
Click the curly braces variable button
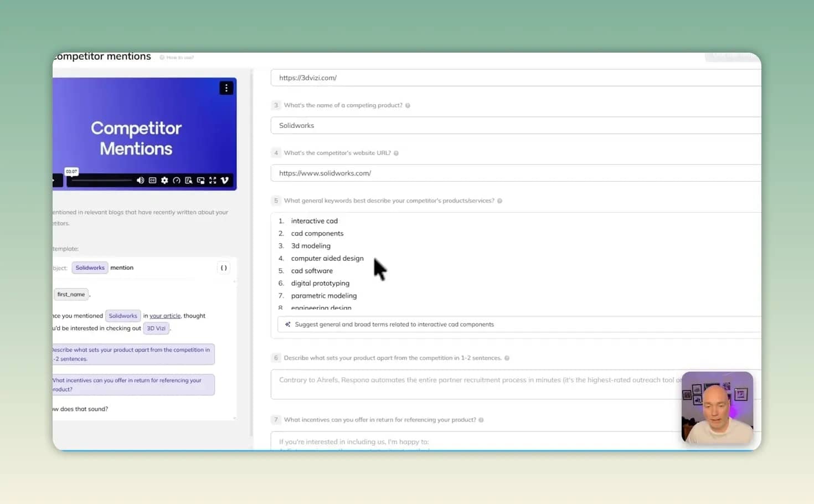[224, 268]
